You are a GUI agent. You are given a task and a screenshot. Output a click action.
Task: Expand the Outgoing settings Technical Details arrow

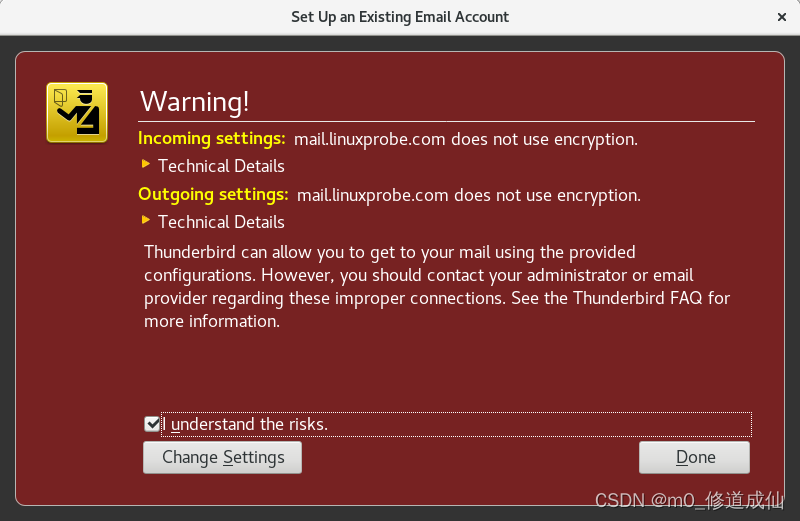click(x=146, y=220)
